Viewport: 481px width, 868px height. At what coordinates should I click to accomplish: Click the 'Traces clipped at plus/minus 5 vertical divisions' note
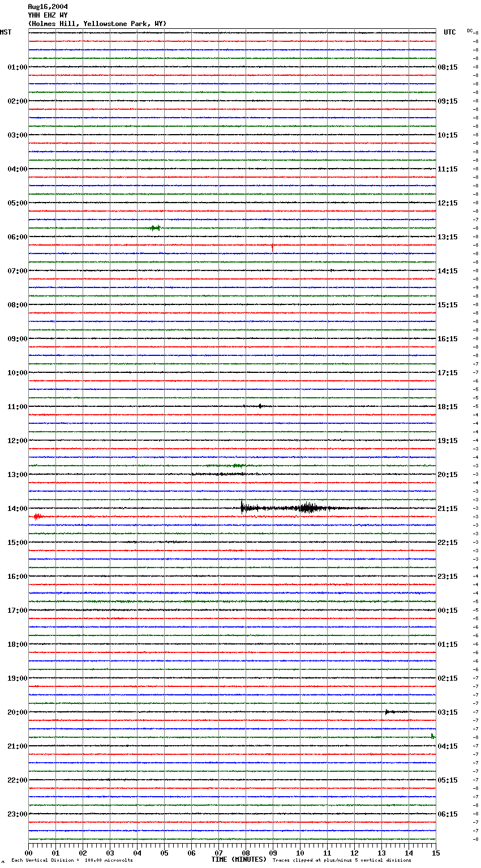tap(342, 860)
